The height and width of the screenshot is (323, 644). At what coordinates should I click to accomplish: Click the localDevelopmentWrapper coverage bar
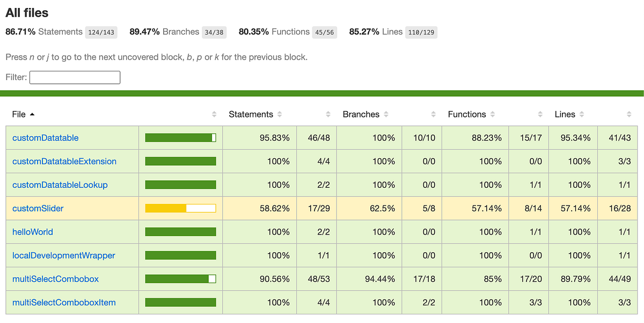(180, 256)
